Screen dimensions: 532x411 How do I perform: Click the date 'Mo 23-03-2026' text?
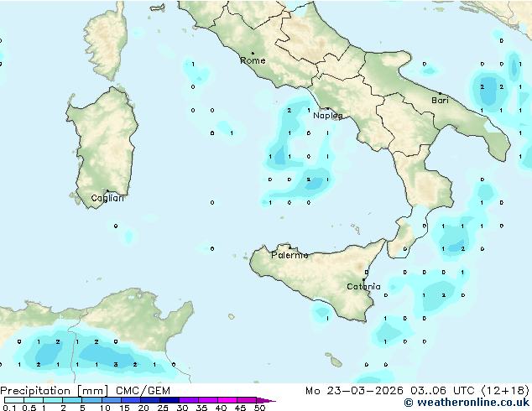pyautogui.click(x=355, y=391)
